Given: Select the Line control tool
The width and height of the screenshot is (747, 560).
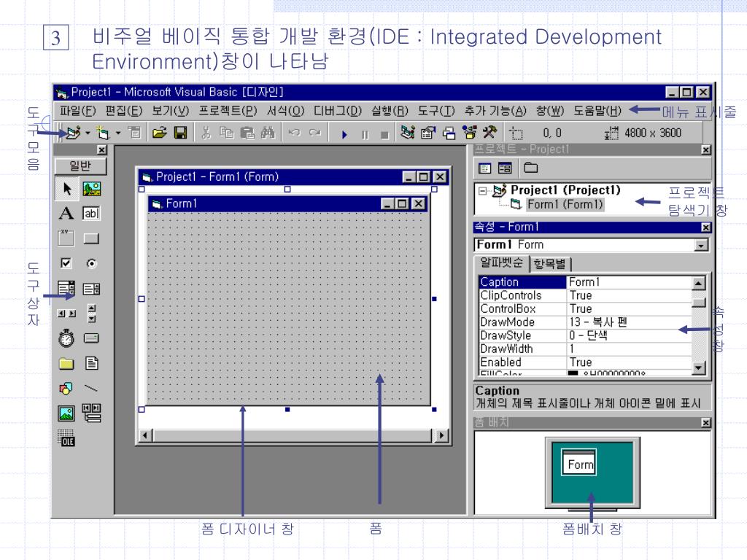Looking at the screenshot, I should click(91, 388).
